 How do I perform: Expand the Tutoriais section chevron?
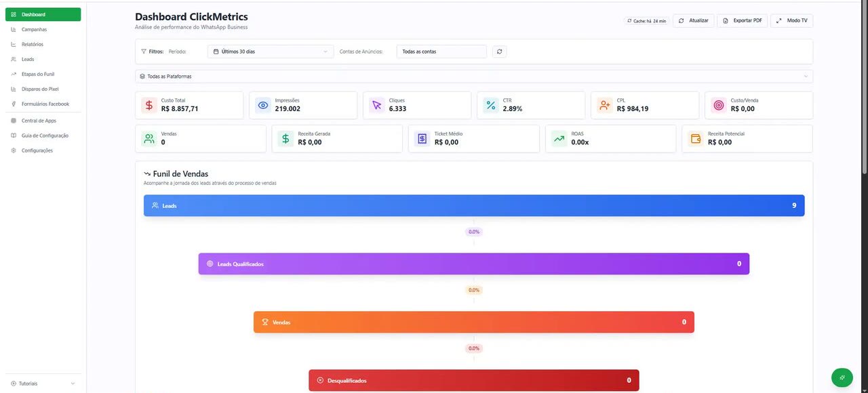(x=73, y=384)
